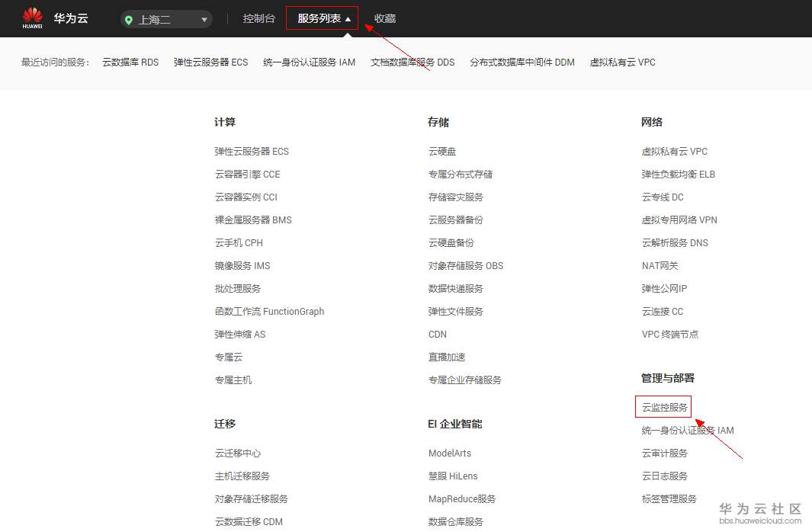Open 慧眼 HiLens
The width and height of the screenshot is (812, 532).
click(453, 476)
